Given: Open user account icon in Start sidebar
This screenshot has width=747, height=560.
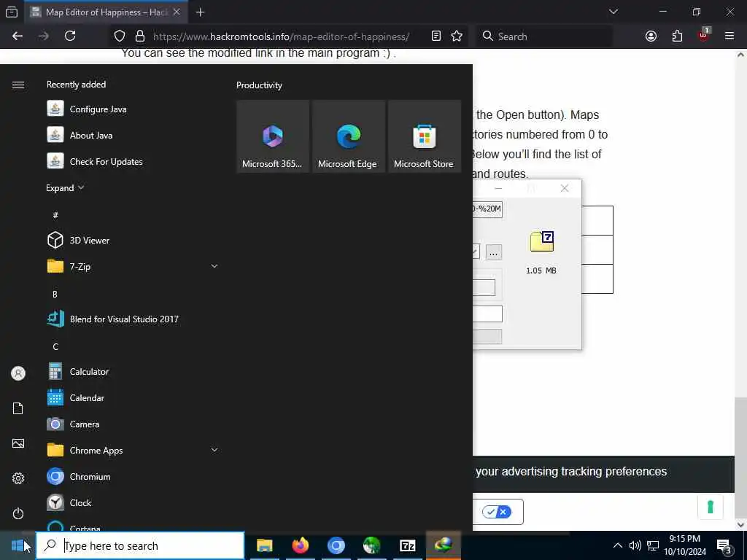Looking at the screenshot, I should coord(18,373).
